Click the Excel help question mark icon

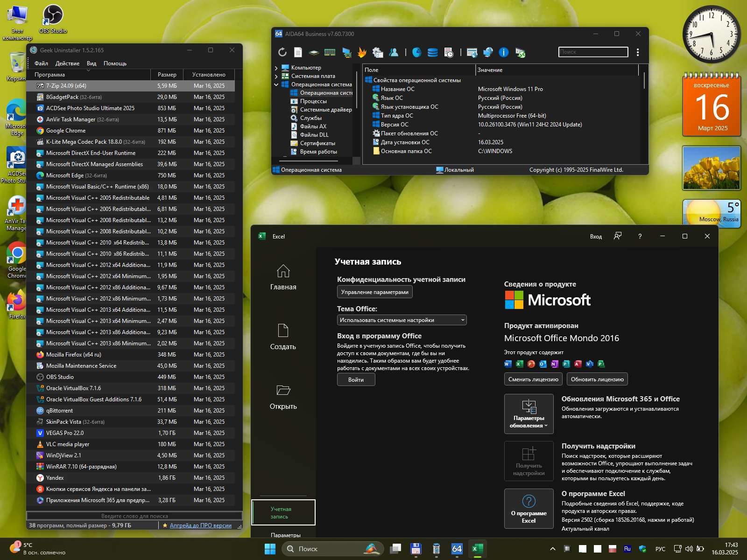click(x=640, y=236)
